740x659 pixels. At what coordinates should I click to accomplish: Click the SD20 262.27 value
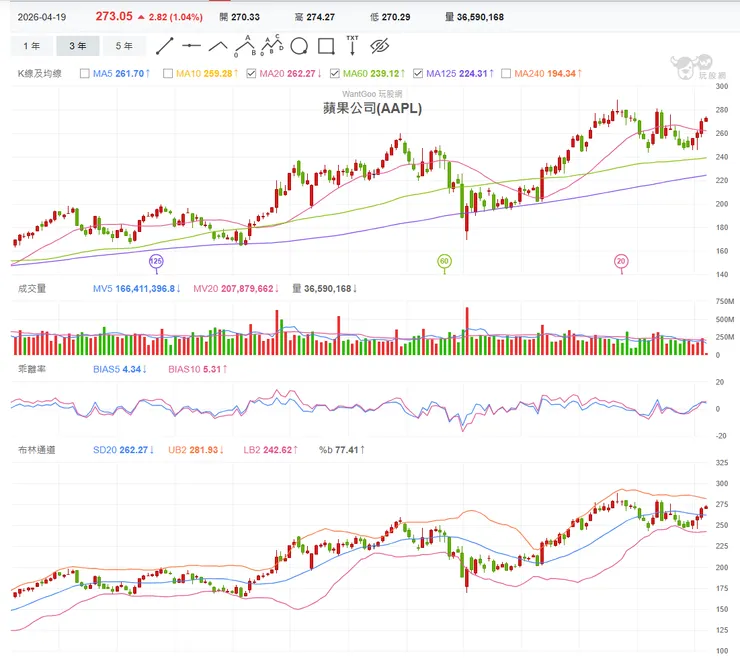coord(123,450)
